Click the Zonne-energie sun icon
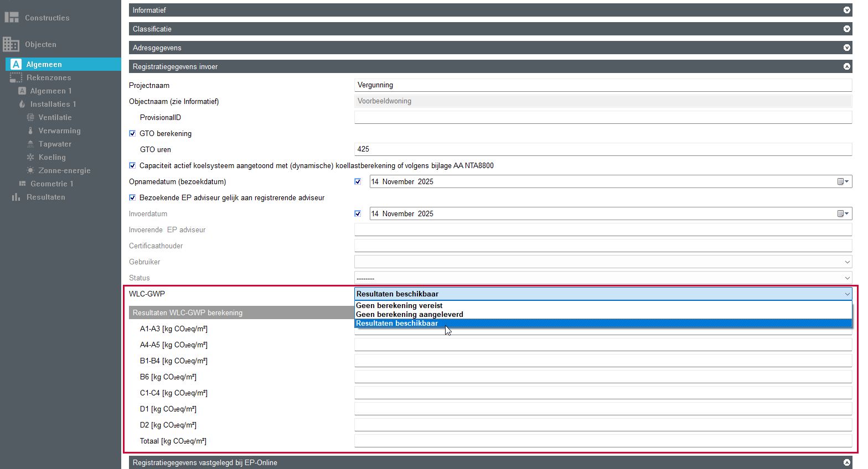Screen dimensions: 868x469 pos(30,170)
